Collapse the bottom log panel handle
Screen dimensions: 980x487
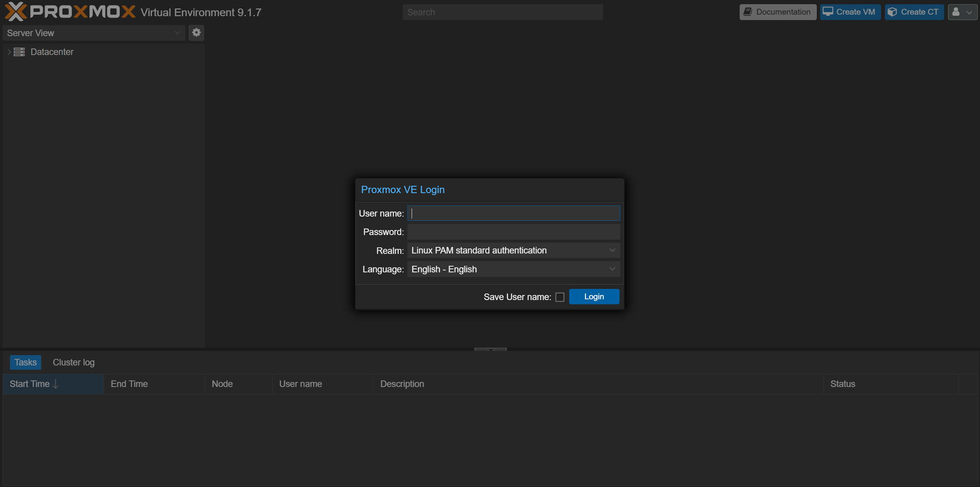pos(490,349)
